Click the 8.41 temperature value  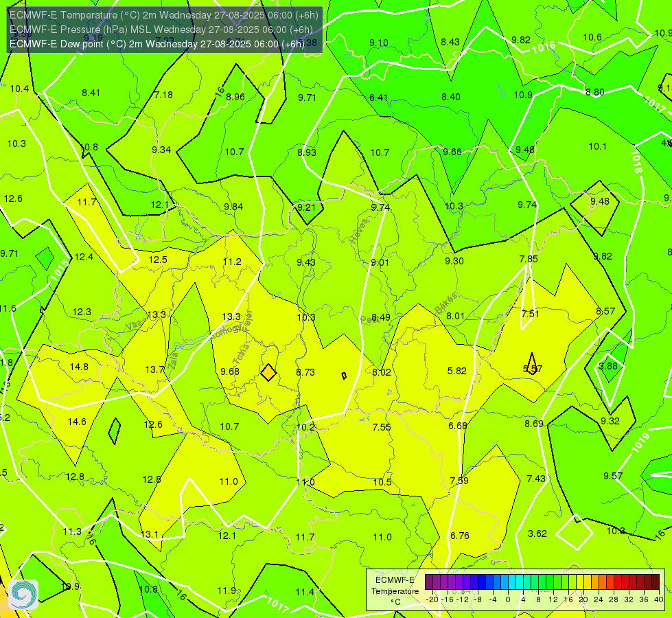(x=91, y=93)
